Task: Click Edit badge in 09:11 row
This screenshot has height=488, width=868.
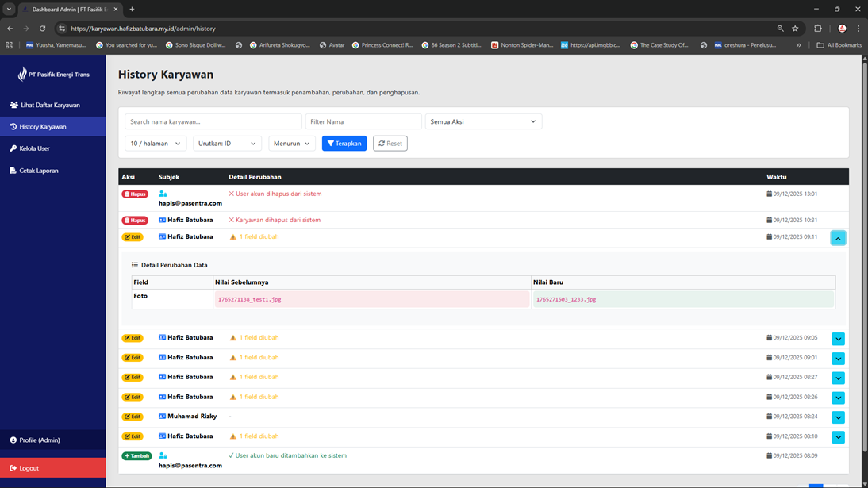Action: point(133,237)
